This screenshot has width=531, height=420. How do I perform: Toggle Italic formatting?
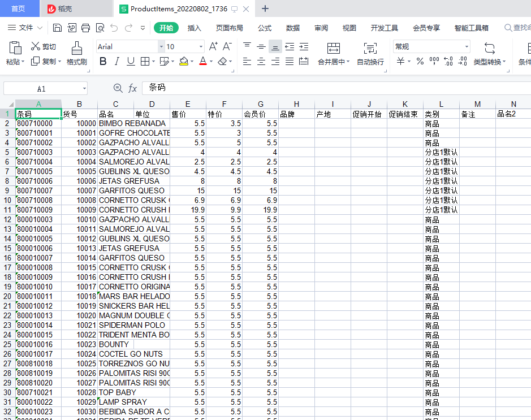[x=117, y=61]
